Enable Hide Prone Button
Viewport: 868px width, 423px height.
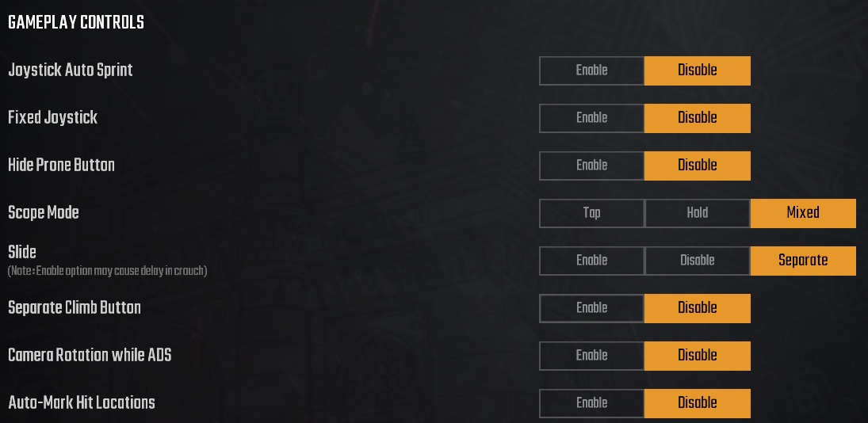(x=591, y=166)
